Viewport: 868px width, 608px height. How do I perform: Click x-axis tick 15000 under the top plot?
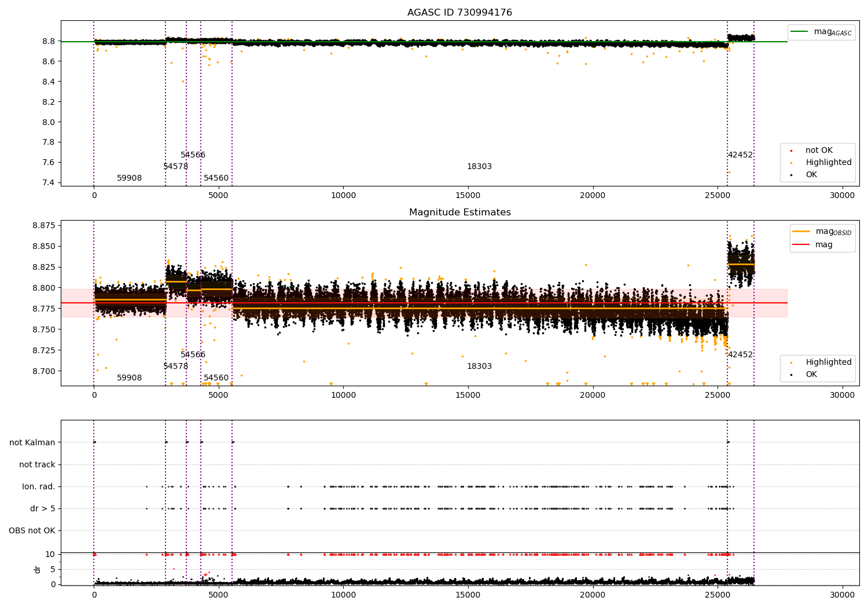coord(468,196)
